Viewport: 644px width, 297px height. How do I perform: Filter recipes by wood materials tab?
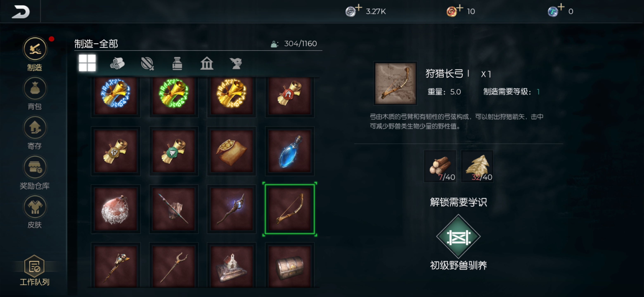coord(117,63)
